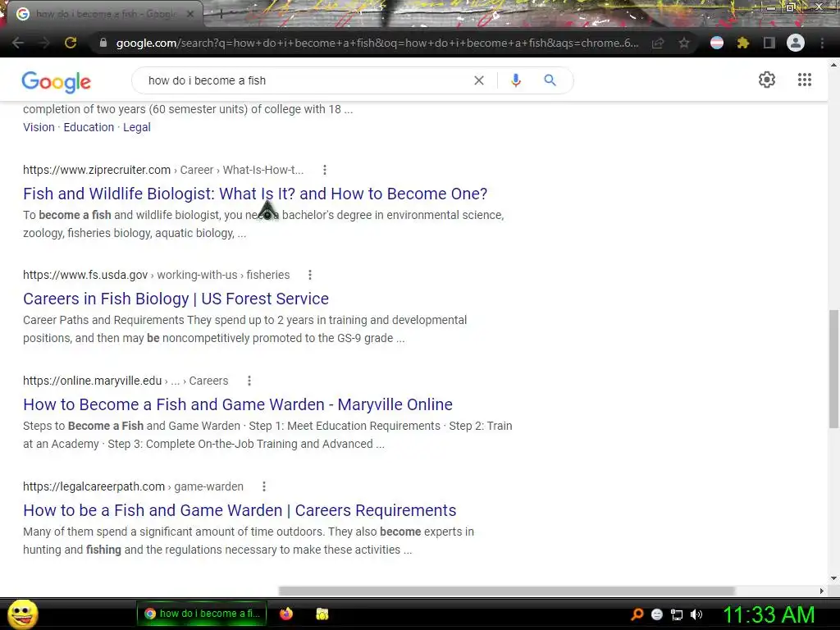The width and height of the screenshot is (840, 630).
Task: Click the ziprecruiter.com URL breadcrumb
Action: [163, 170]
